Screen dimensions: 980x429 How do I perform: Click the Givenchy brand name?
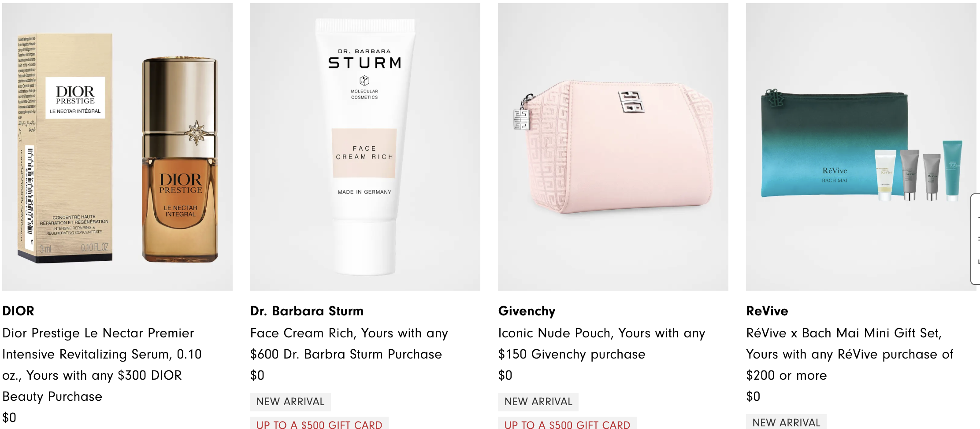pyautogui.click(x=527, y=311)
